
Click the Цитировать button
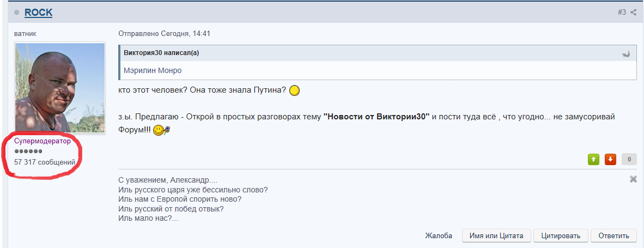click(561, 235)
